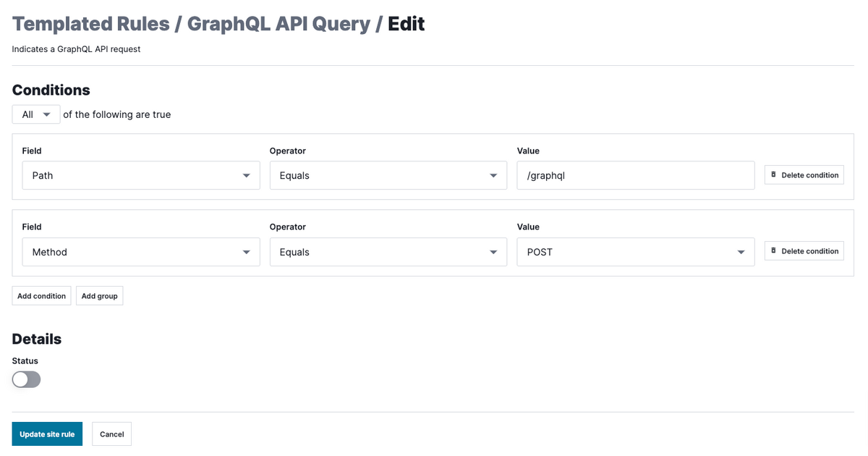Click the 'of the following are true' text
This screenshot has height=456, width=868.
[117, 114]
